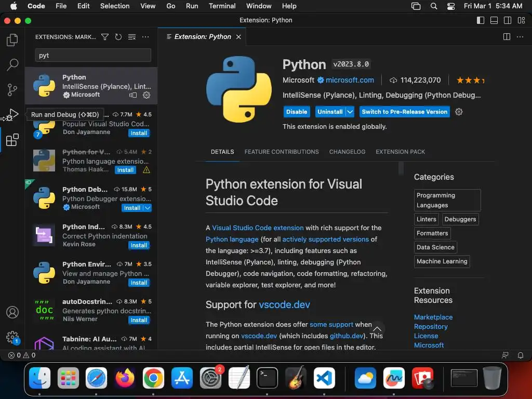The height and width of the screenshot is (399, 532).
Task: Refresh the extensions list
Action: (x=118, y=37)
